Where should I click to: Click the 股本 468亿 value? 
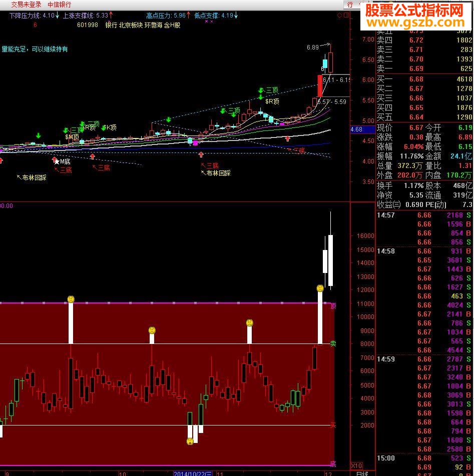463,185
